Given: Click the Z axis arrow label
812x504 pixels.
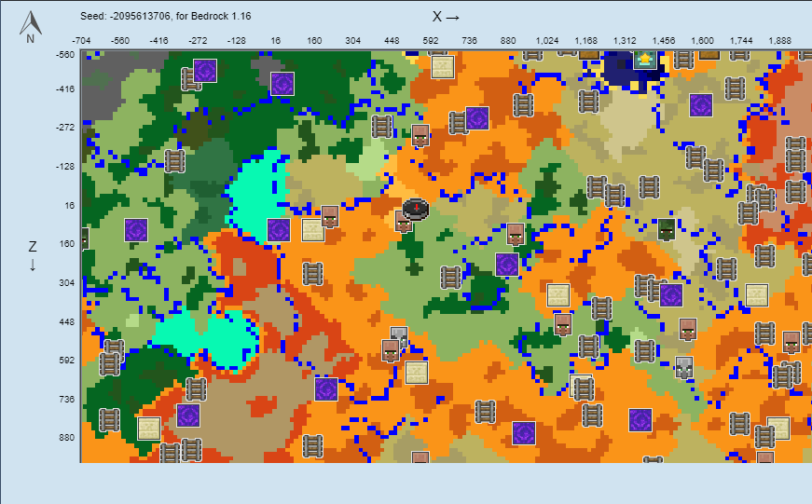Looking at the screenshot, I should click(33, 255).
